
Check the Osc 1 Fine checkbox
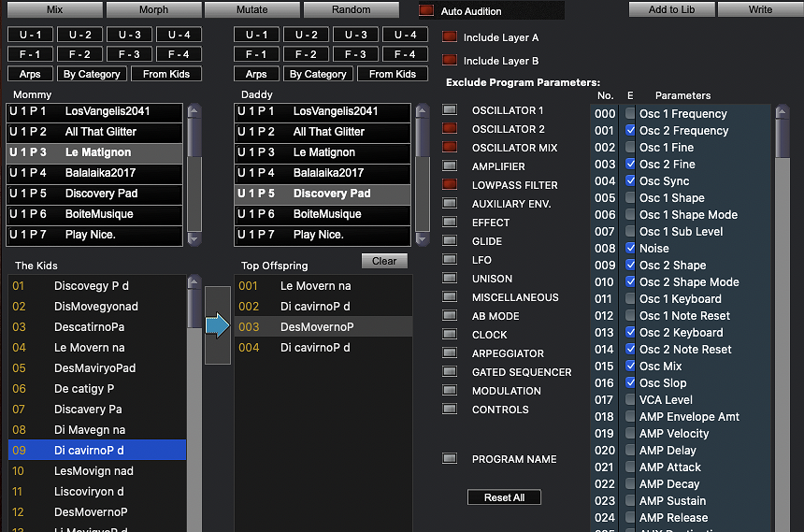(631, 148)
